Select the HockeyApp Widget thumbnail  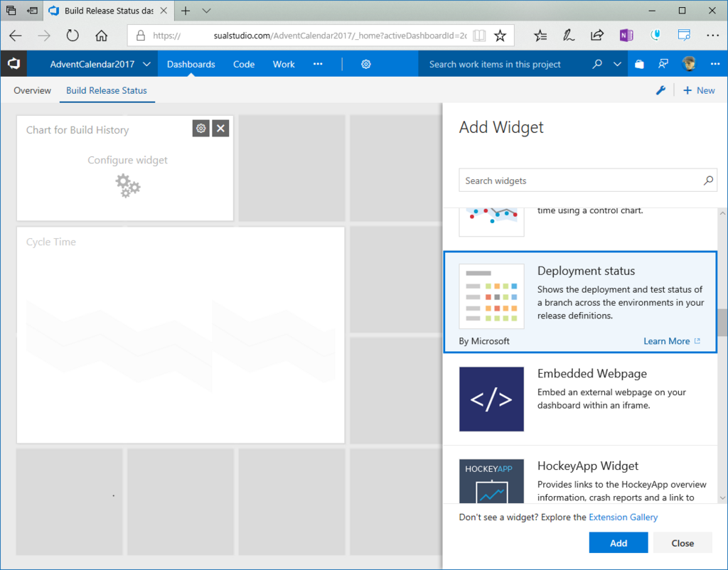tap(492, 481)
